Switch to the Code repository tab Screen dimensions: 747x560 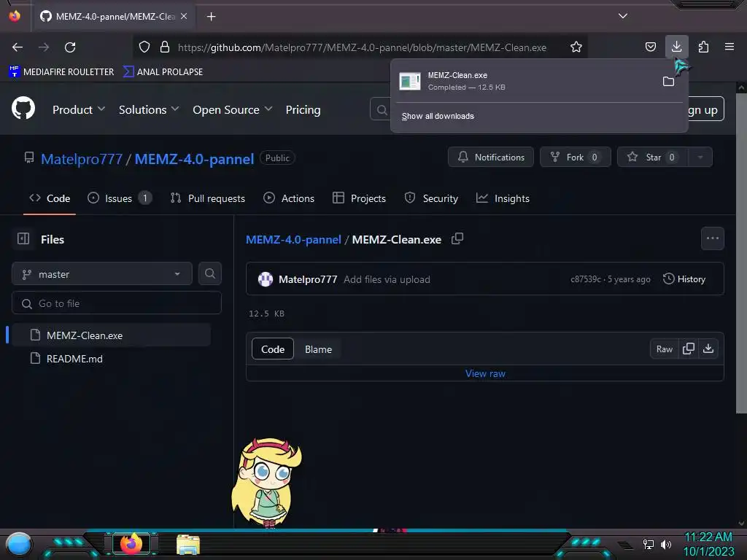[x=50, y=198]
